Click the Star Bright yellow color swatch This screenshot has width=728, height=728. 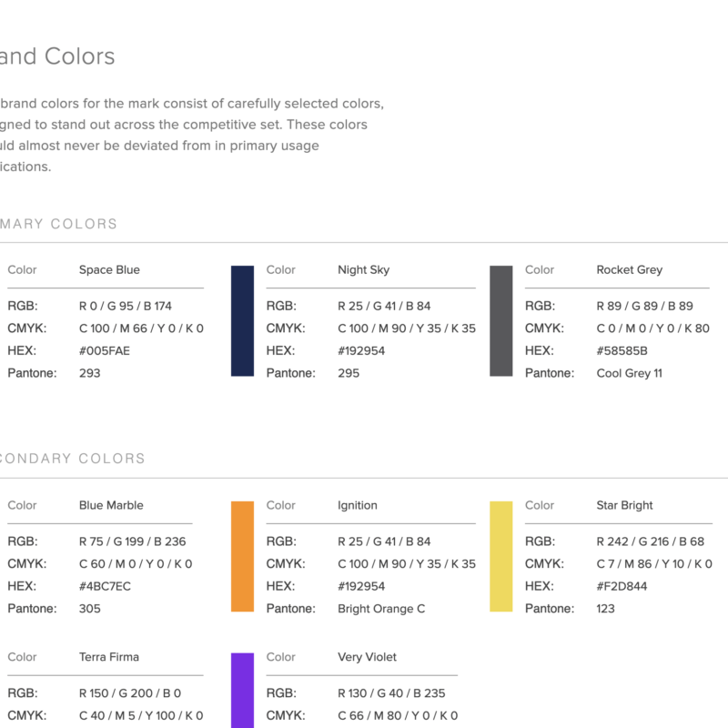pyautogui.click(x=501, y=556)
